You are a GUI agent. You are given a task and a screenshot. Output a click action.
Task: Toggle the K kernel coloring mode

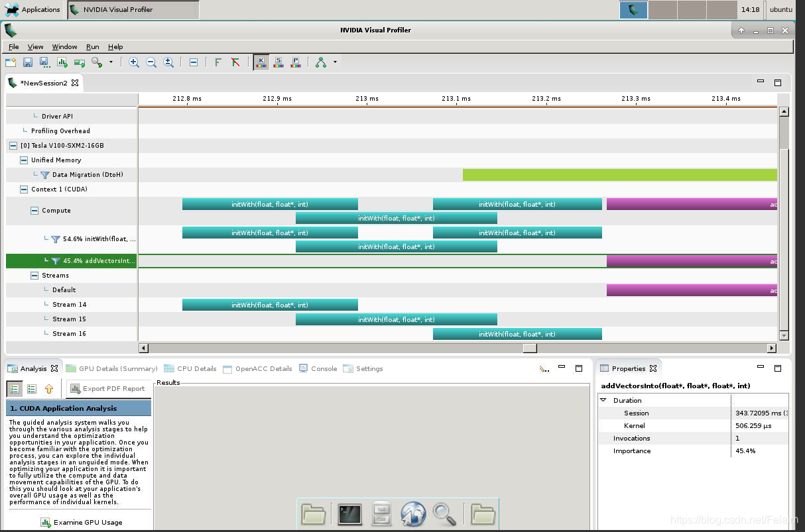click(x=261, y=62)
